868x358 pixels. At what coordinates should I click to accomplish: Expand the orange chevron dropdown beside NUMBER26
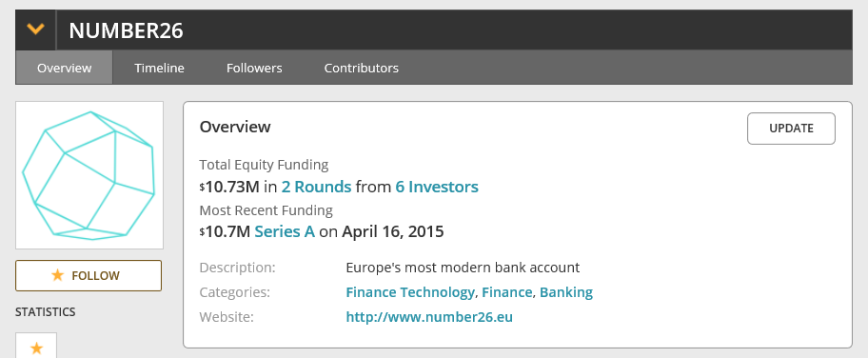tap(35, 30)
